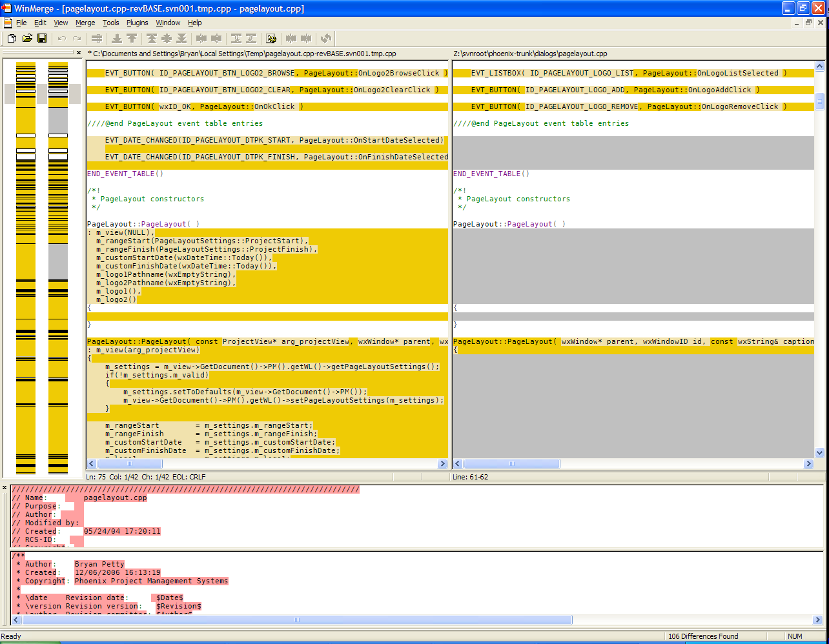Select line difference toolbar icon
829x644 pixels.
coord(97,39)
